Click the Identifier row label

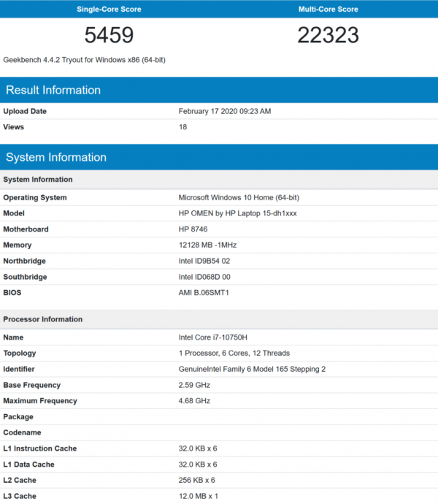click(x=19, y=369)
